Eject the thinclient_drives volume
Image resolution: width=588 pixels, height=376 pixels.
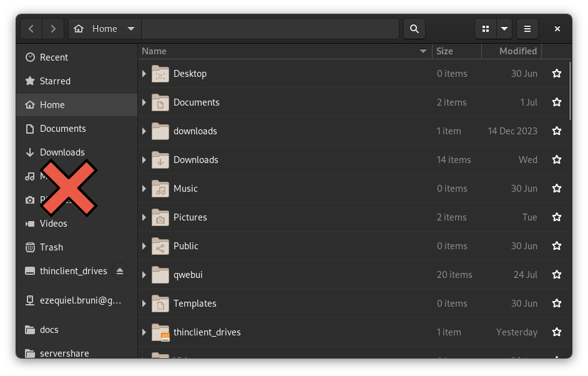point(120,270)
